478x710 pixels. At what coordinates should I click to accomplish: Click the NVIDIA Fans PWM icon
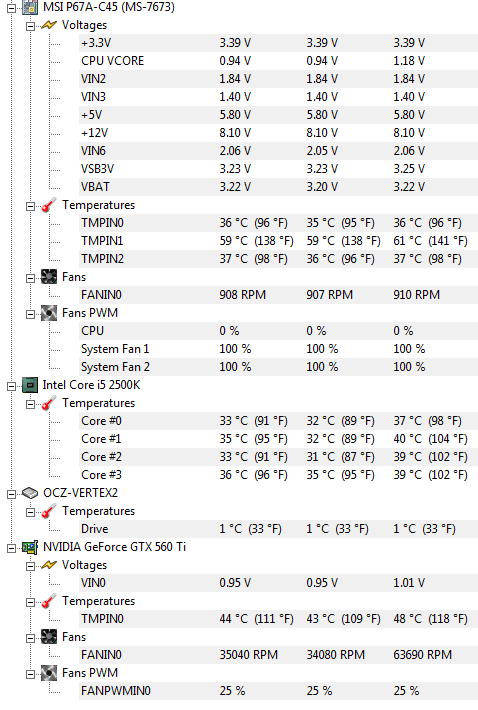pos(48,673)
